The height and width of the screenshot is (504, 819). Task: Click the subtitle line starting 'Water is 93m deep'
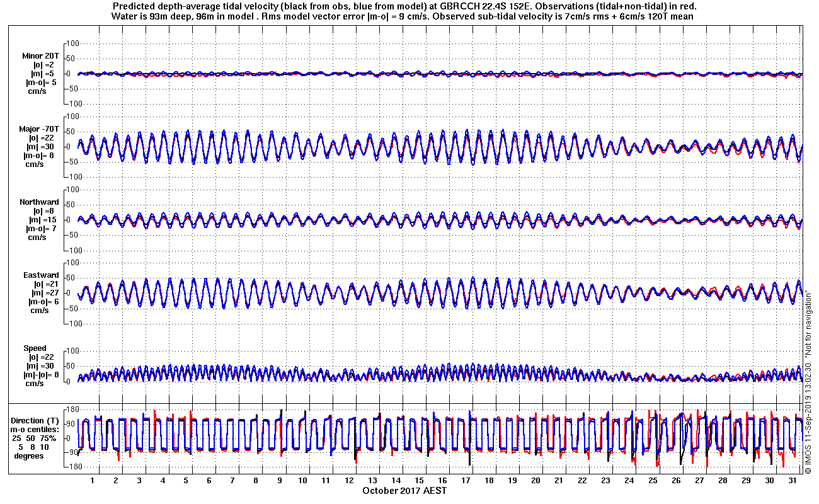click(403, 16)
